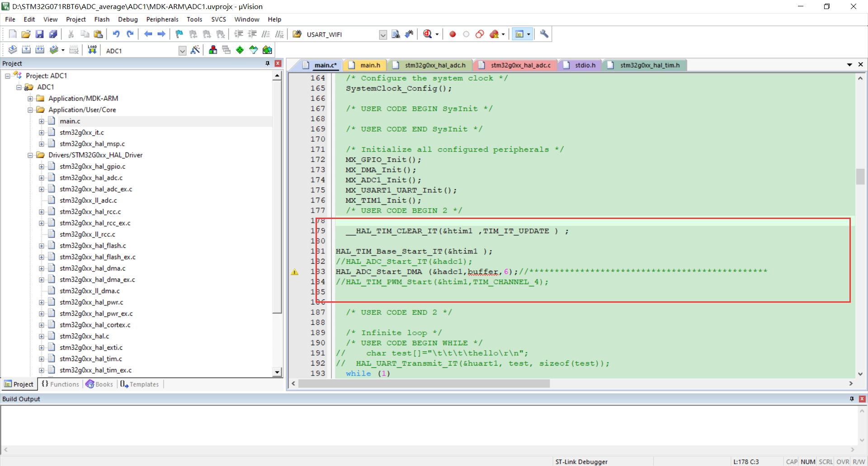The width and height of the screenshot is (868, 466).
Task: Pin the Project panel open
Action: pos(267,63)
